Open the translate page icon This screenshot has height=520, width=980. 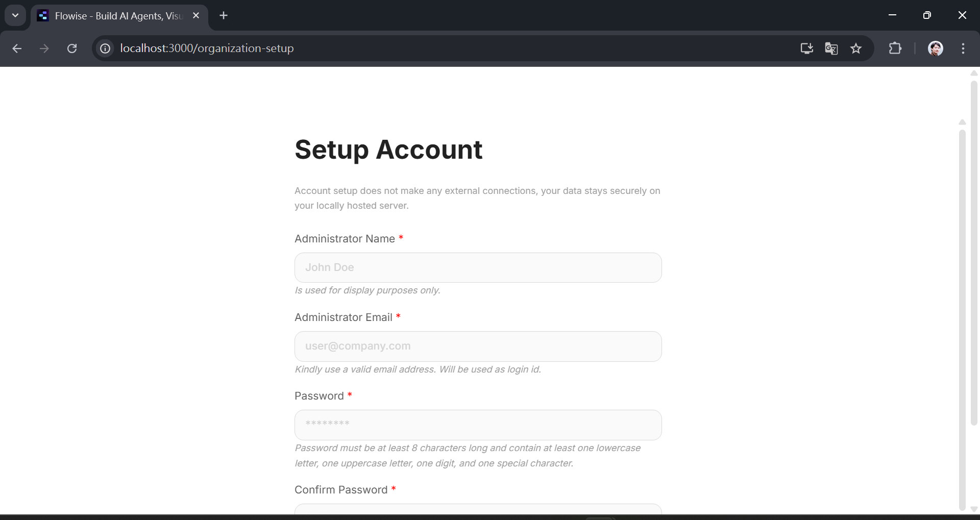coord(831,48)
